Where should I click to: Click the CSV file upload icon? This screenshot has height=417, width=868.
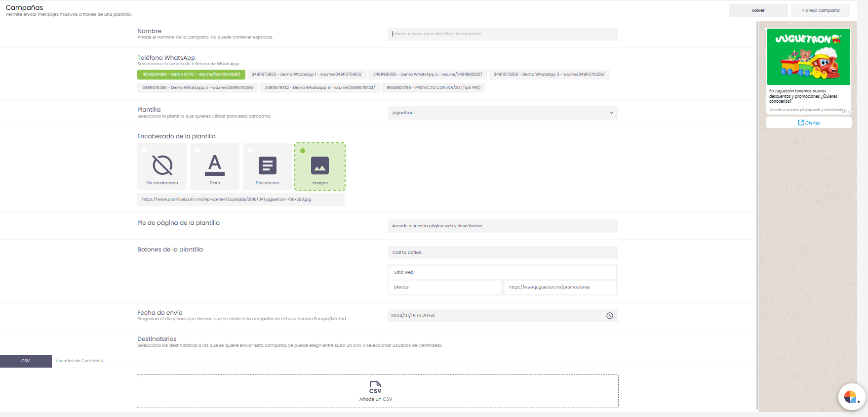click(375, 387)
